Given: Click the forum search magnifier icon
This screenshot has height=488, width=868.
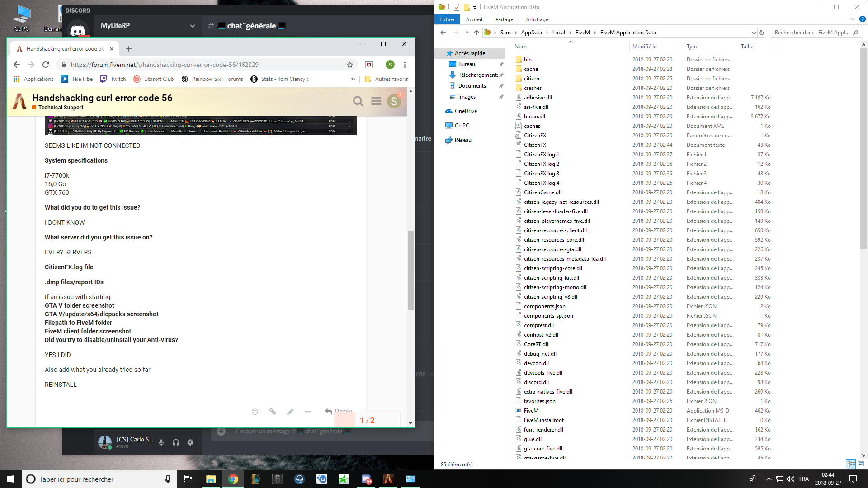Looking at the screenshot, I should [x=358, y=101].
